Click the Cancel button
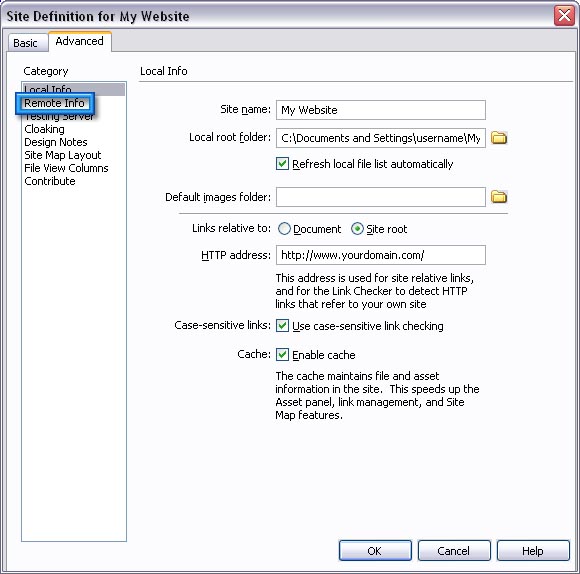 pyautogui.click(x=454, y=551)
